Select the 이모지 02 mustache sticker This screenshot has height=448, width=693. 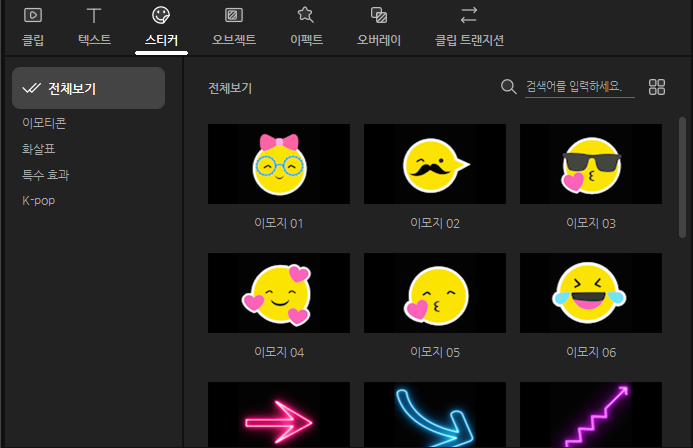pos(435,165)
